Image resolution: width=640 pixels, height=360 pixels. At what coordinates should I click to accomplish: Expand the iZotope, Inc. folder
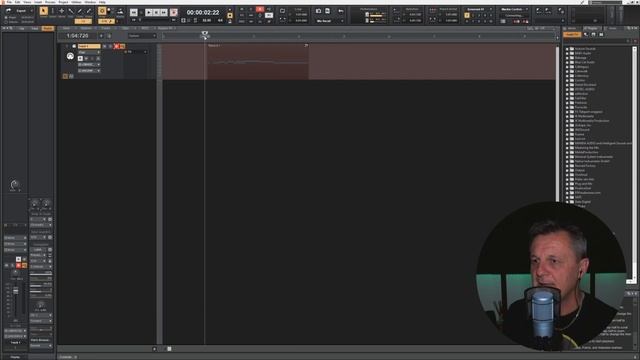[x=567, y=125]
